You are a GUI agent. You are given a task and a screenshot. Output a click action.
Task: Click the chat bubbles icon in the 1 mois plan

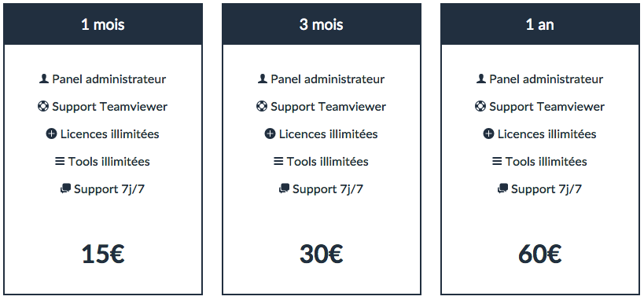(65, 188)
